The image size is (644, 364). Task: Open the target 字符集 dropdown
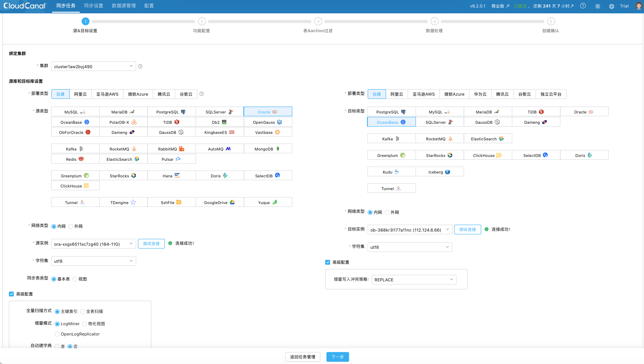point(410,247)
